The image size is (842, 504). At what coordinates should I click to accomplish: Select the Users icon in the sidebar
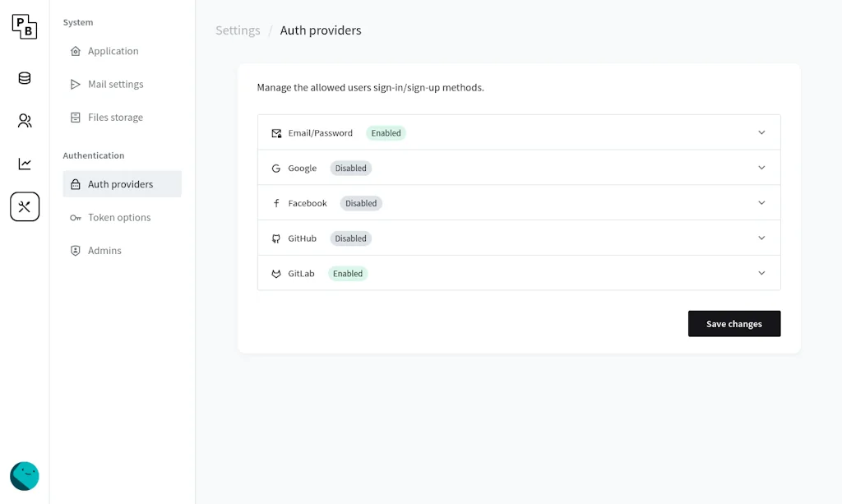pos(24,120)
